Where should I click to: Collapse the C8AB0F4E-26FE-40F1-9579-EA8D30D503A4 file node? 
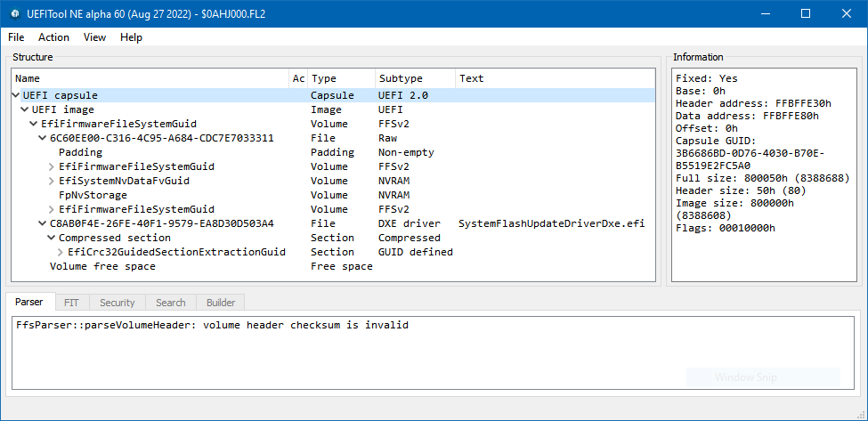pyautogui.click(x=43, y=223)
